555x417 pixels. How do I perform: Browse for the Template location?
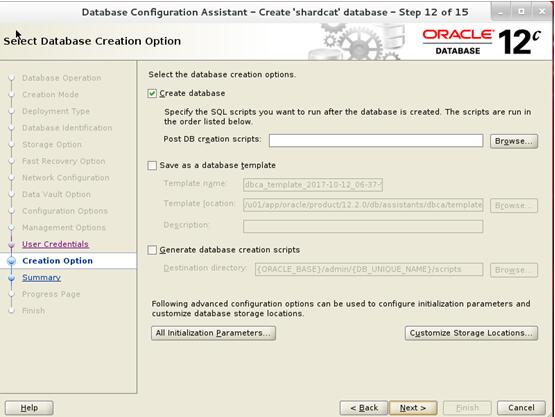514,205
